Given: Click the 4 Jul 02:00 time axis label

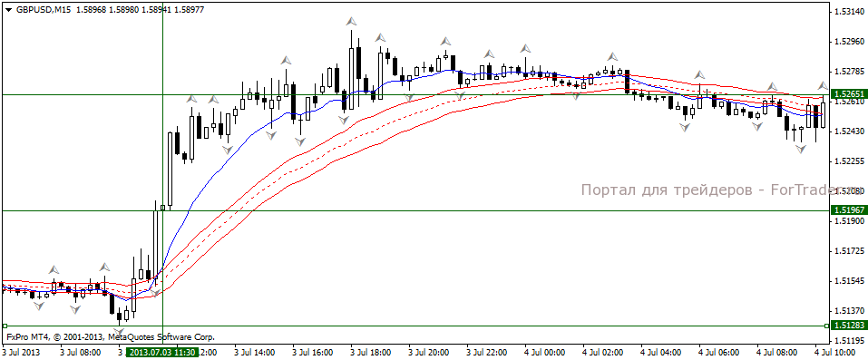Looking at the screenshot, I should [x=603, y=352].
